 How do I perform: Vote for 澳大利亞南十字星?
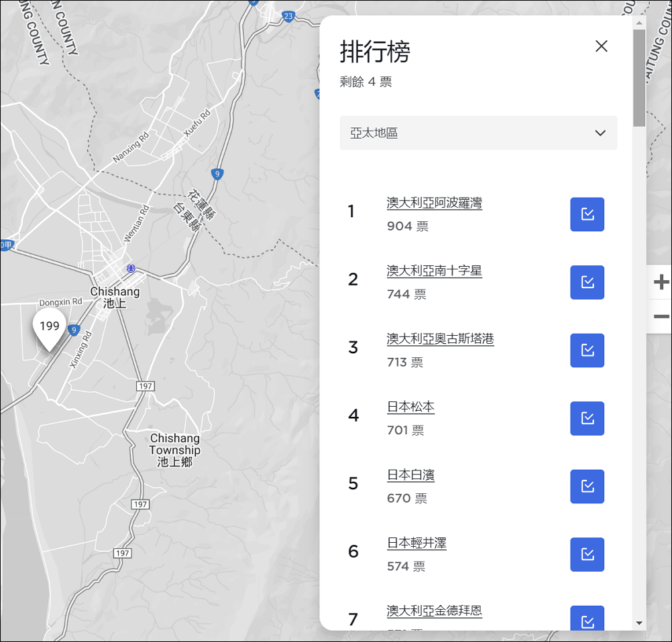point(587,282)
